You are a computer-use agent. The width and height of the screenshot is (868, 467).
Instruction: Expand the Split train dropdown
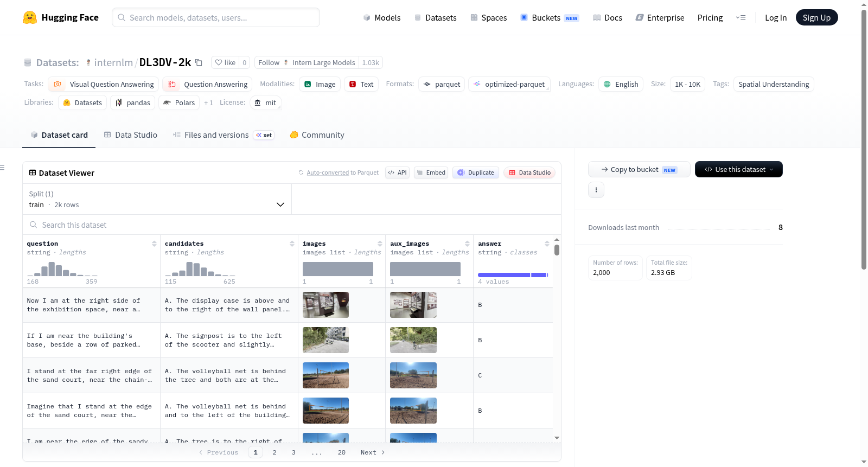pos(157,199)
